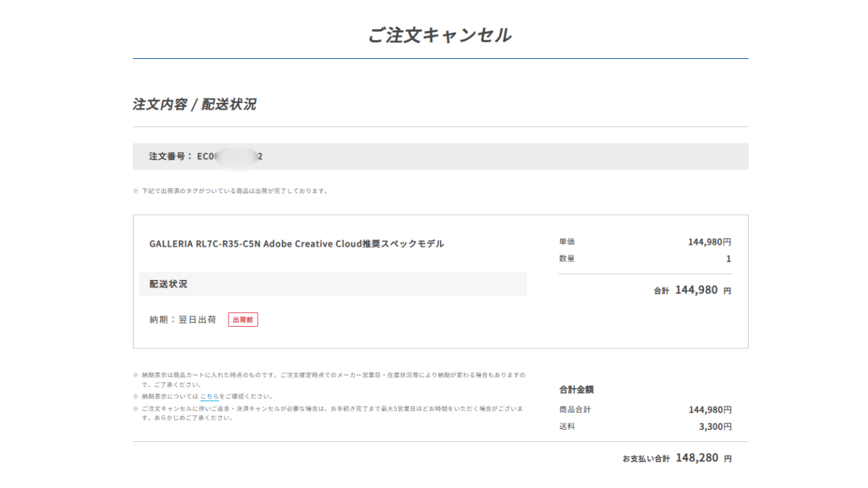This screenshot has width=868, height=488.
Task: Click the 3,300円 shipping fee
Action: coord(715,426)
